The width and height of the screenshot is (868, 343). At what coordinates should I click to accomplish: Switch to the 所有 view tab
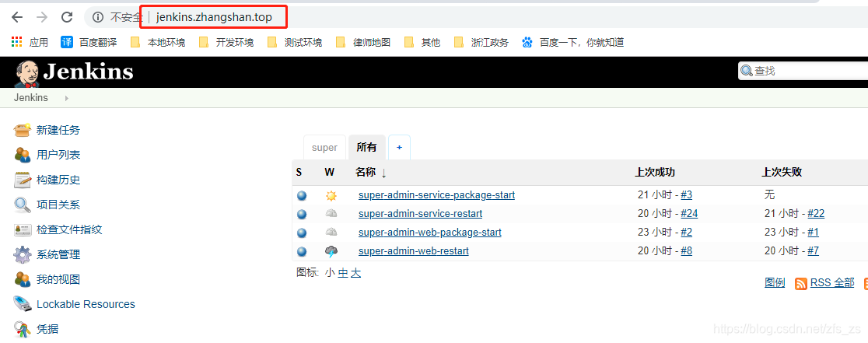[x=367, y=148]
